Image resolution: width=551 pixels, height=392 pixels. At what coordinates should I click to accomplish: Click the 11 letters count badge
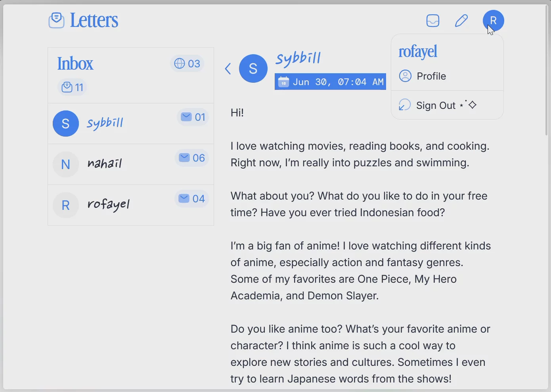click(73, 87)
